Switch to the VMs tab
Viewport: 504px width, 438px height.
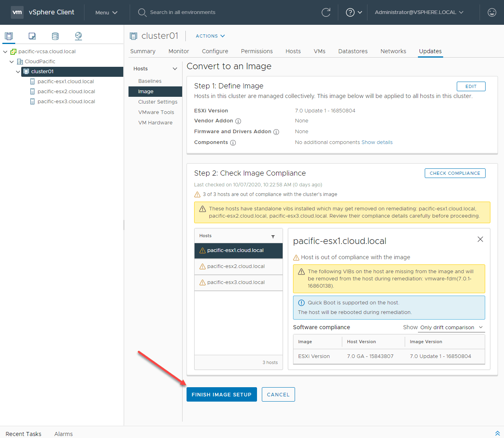pyautogui.click(x=319, y=51)
